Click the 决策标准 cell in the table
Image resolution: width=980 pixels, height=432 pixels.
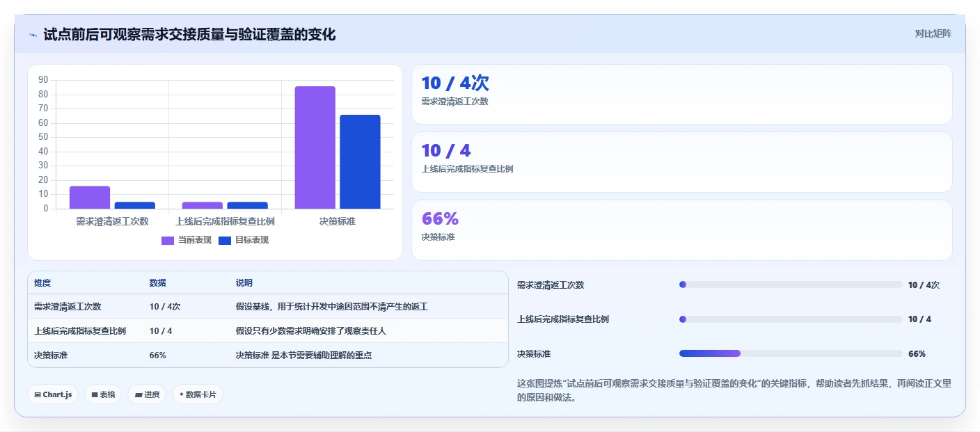coord(51,355)
